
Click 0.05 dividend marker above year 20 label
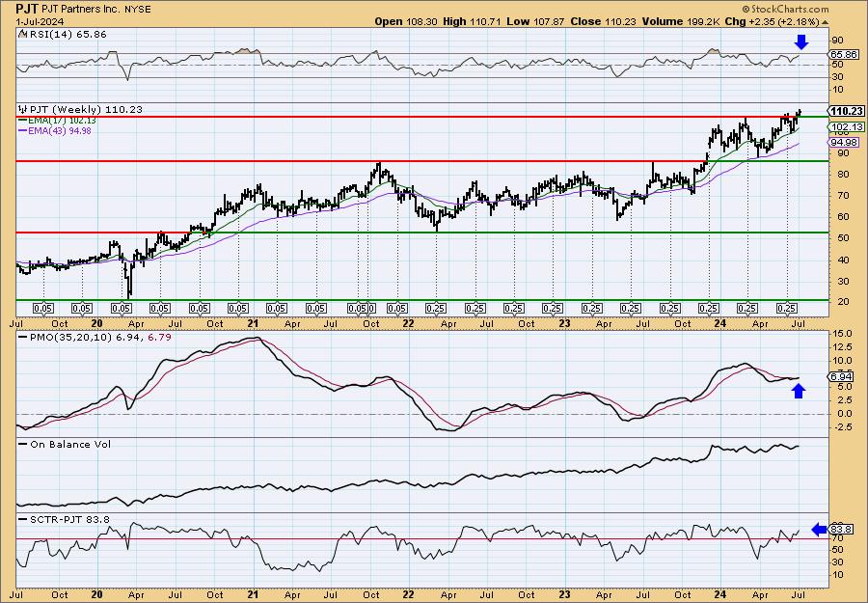(82, 309)
